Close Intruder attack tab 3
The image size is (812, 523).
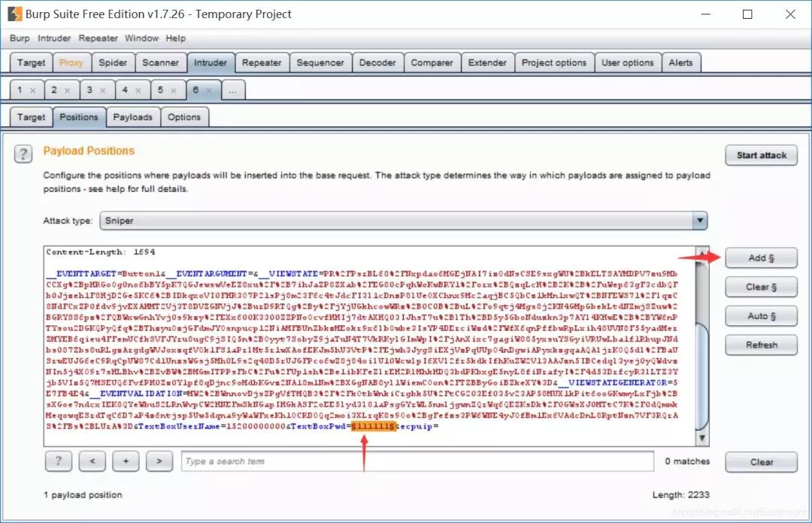click(103, 91)
